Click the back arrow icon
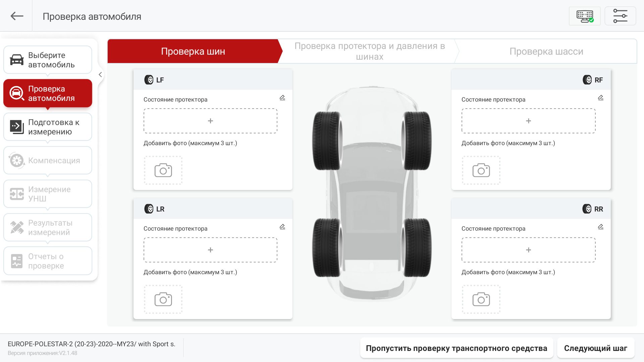This screenshot has height=362, width=644. tap(17, 16)
